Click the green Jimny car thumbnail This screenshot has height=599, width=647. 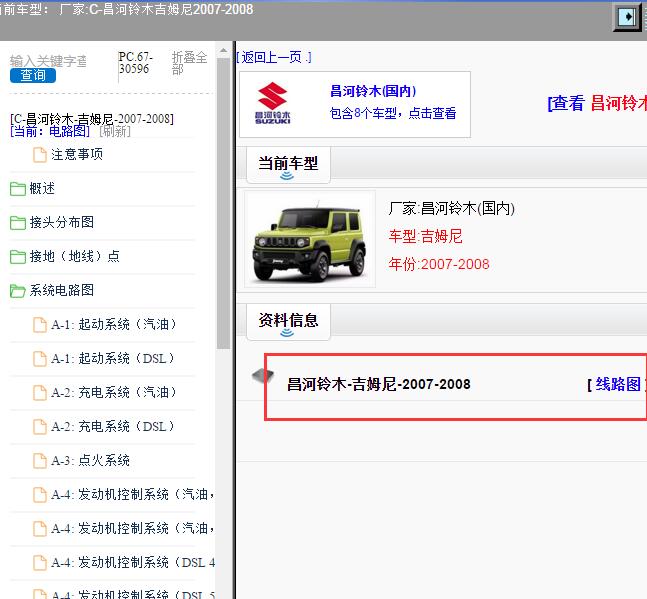point(309,239)
